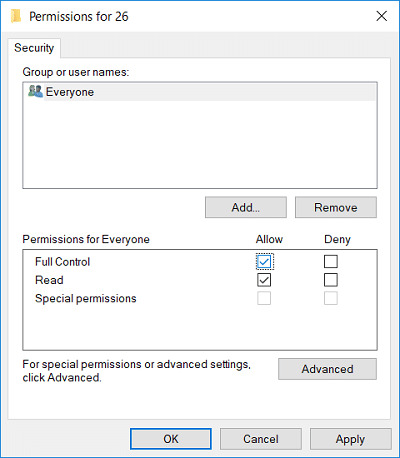
Task: Apply the permission changes
Action: pyautogui.click(x=351, y=439)
